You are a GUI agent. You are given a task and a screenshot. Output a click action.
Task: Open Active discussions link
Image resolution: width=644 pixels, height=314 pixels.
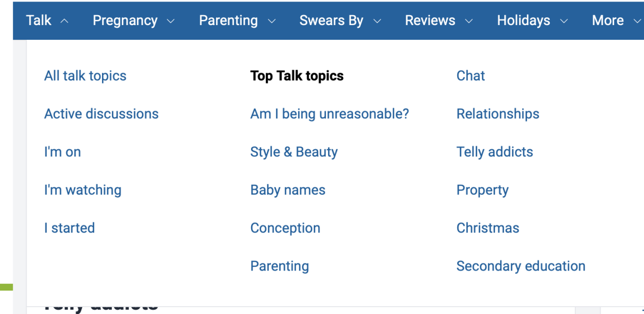point(101,114)
